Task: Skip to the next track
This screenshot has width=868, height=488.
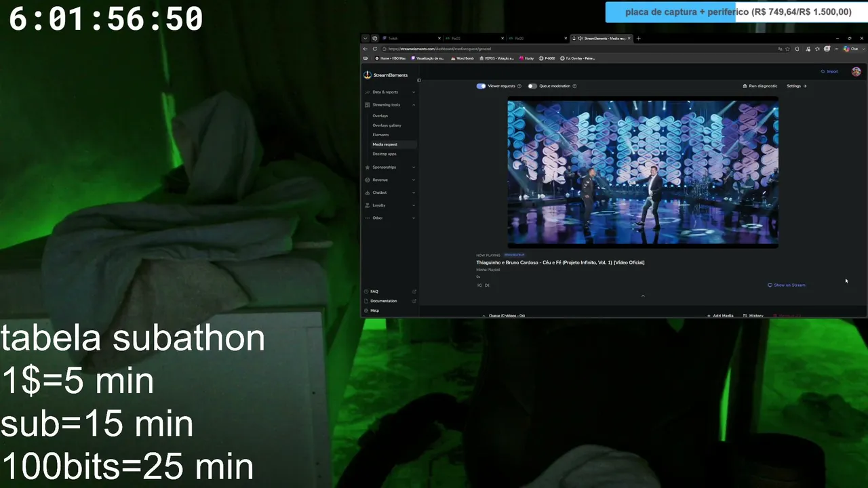Action: pos(487,285)
